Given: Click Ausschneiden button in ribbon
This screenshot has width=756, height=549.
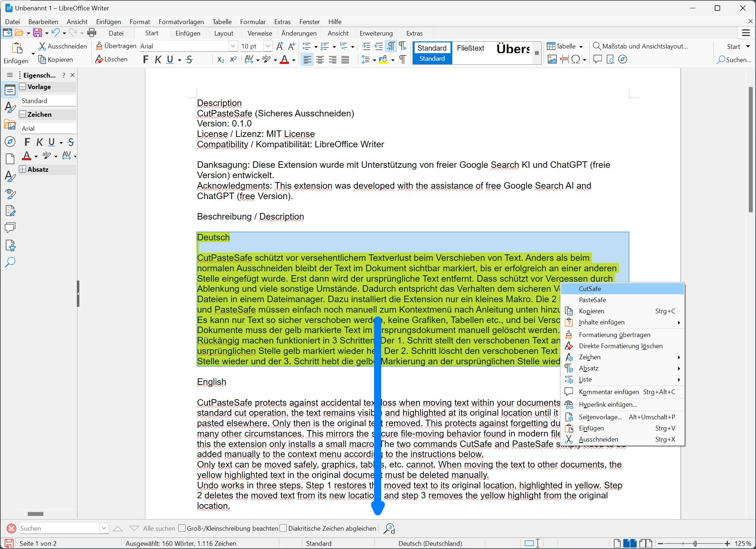Looking at the screenshot, I should (x=63, y=46).
